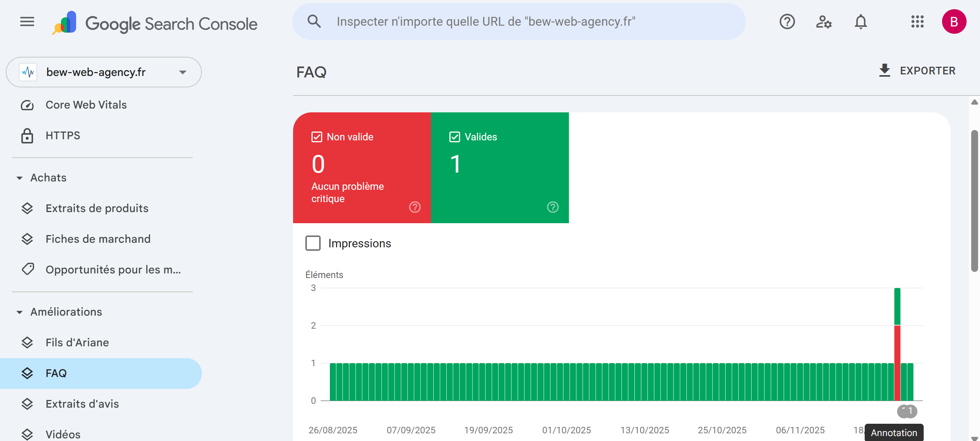
Task: Click the 06/11/2025 date label
Action: click(800, 430)
